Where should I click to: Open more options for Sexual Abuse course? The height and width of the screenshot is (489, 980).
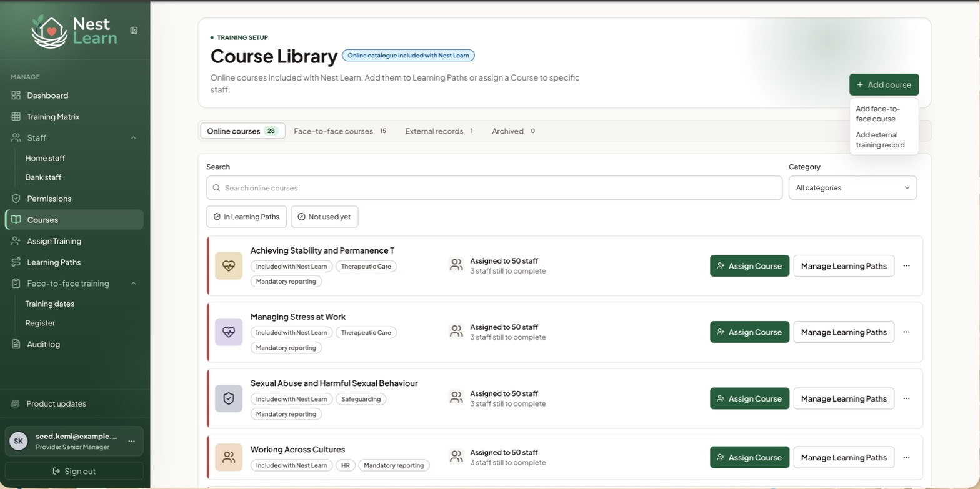click(906, 398)
